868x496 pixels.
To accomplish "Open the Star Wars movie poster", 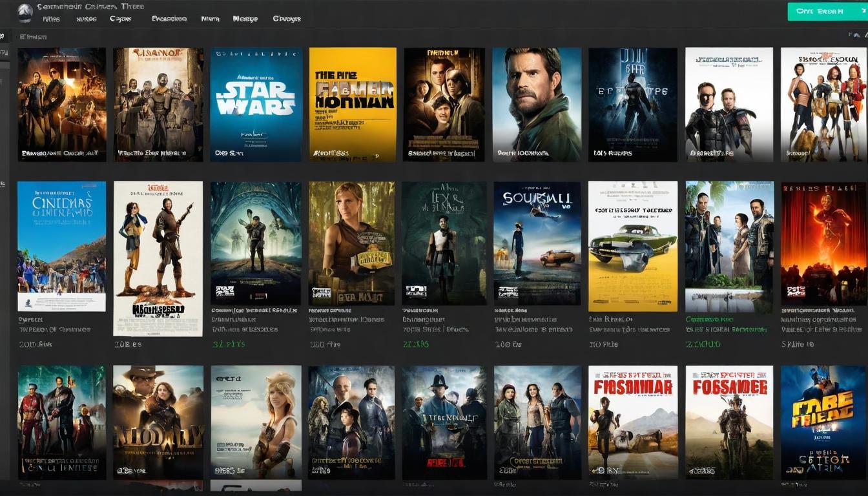I will pos(256,104).
